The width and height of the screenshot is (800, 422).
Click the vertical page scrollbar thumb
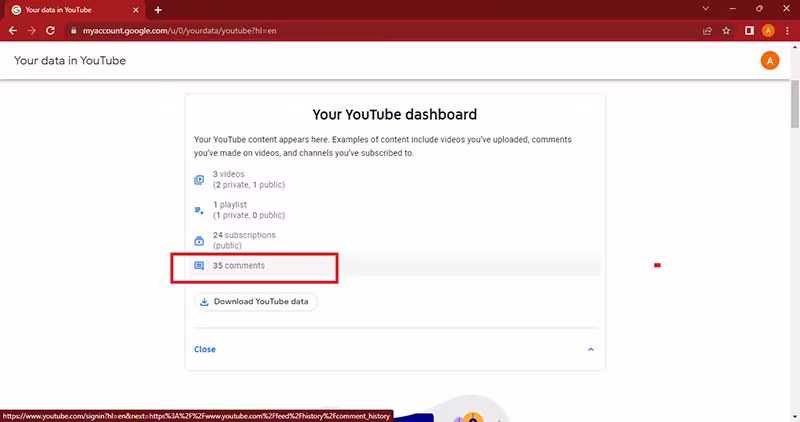tap(795, 104)
